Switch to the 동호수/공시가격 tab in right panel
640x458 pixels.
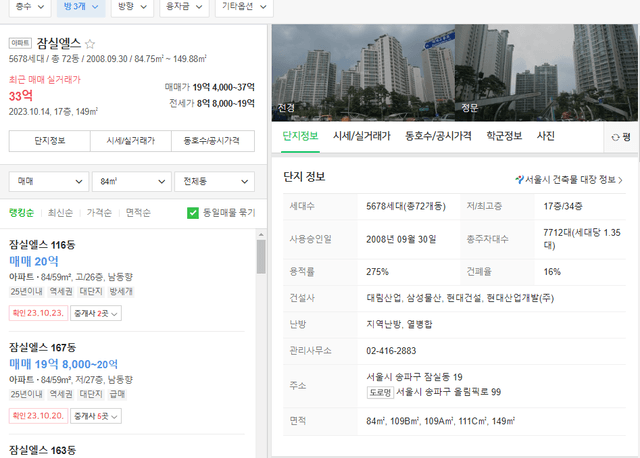[438, 136]
